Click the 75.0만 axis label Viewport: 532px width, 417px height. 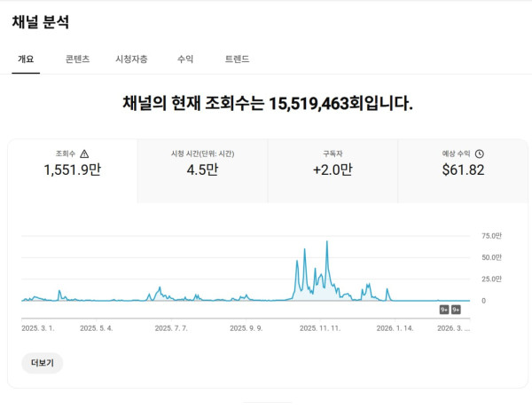[x=491, y=236]
